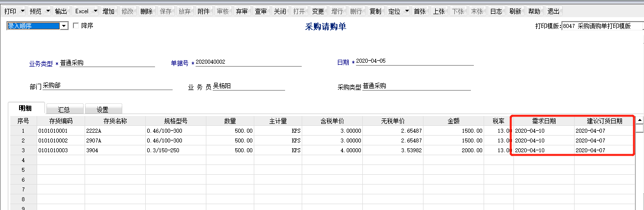
Task: Click 增加 to add a new record
Action: tap(109, 11)
